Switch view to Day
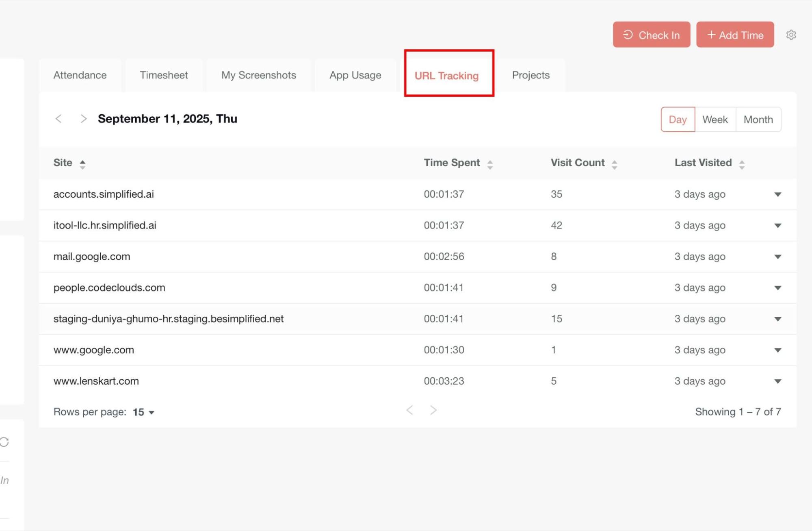The height and width of the screenshot is (531, 812). click(x=678, y=120)
